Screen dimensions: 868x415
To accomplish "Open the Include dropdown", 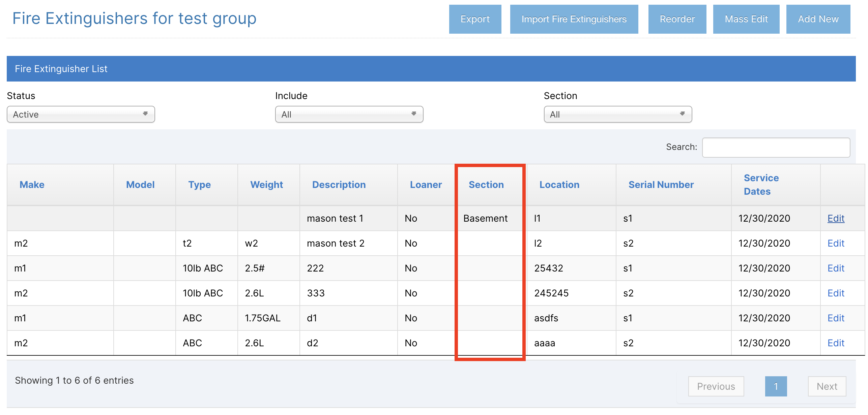I will 349,114.
